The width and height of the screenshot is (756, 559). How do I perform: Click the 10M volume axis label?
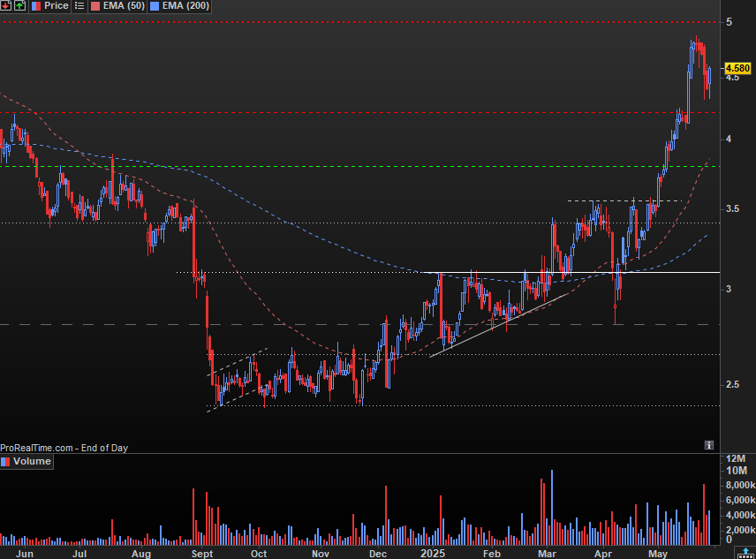point(737,471)
